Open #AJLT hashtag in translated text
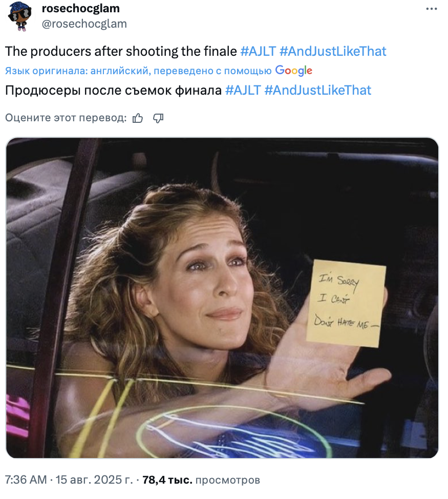This screenshot has width=448, height=499. coord(243,91)
